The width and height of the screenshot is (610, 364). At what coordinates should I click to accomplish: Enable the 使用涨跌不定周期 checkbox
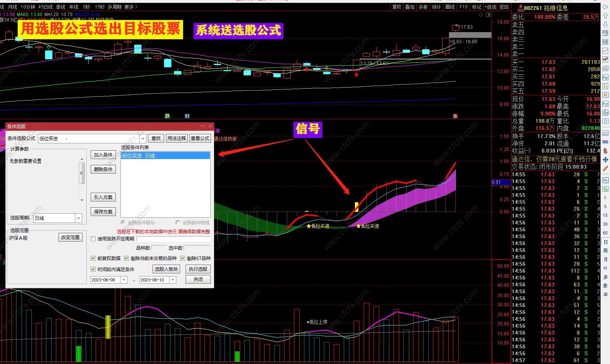93,239
